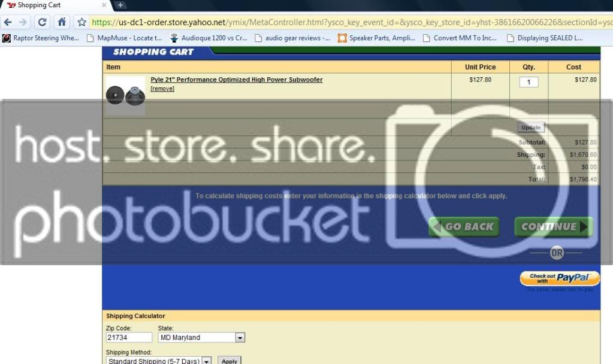Go back with browser back arrow
613x364 pixels.
pyautogui.click(x=7, y=22)
